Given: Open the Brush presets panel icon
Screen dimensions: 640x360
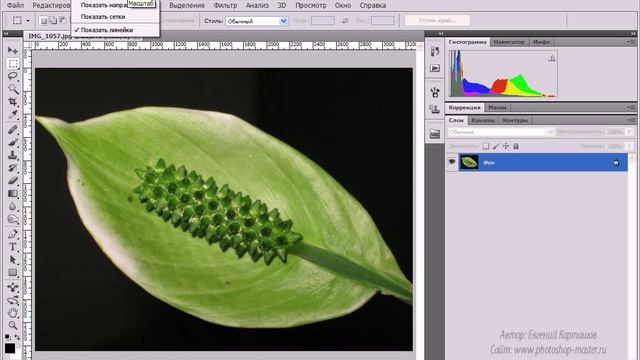Looking at the screenshot, I should 435,92.
